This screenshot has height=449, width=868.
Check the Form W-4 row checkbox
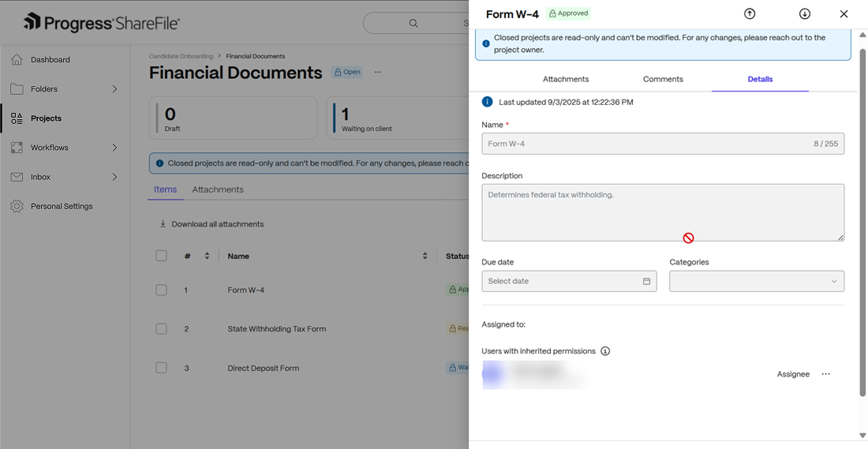161,290
